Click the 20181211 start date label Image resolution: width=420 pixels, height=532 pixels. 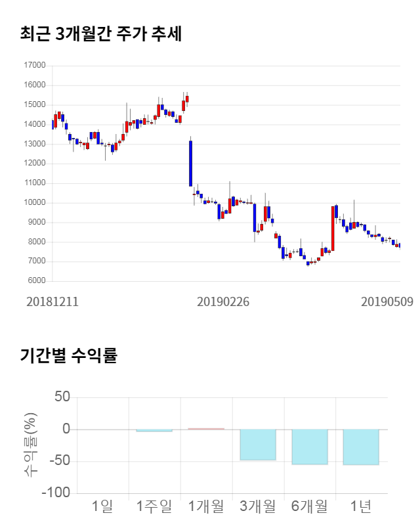(52, 302)
